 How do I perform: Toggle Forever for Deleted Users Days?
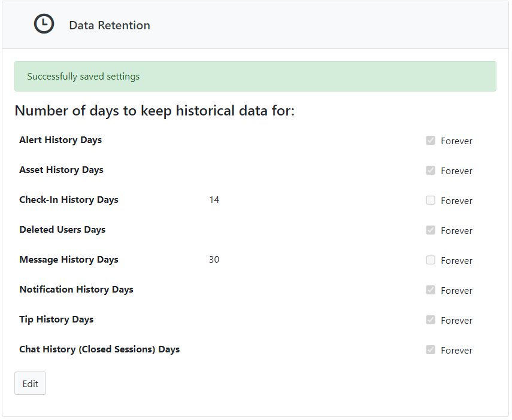(x=430, y=230)
